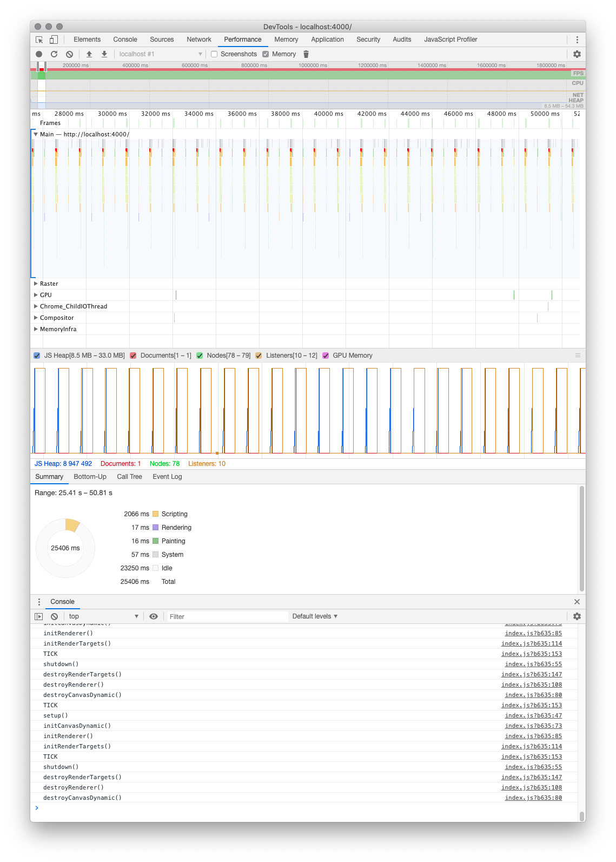This screenshot has height=862, width=616.
Task: Open the memory counters hamburger menu
Action: [x=578, y=356]
